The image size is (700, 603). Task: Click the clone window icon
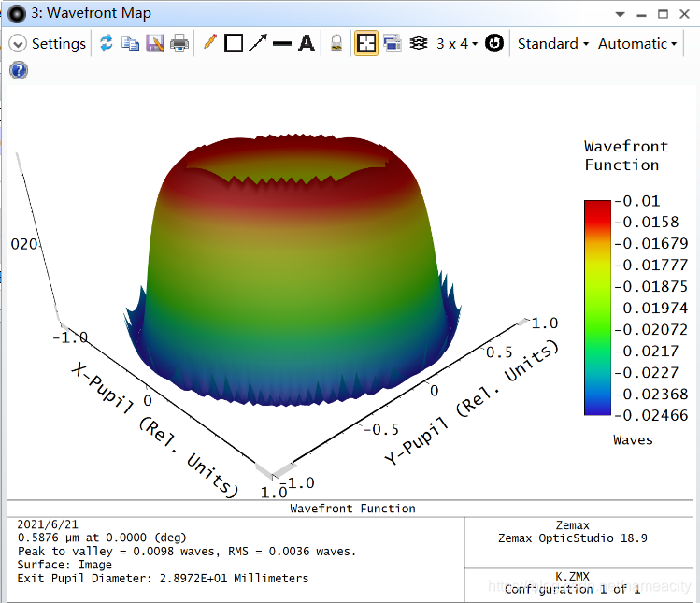[x=392, y=43]
